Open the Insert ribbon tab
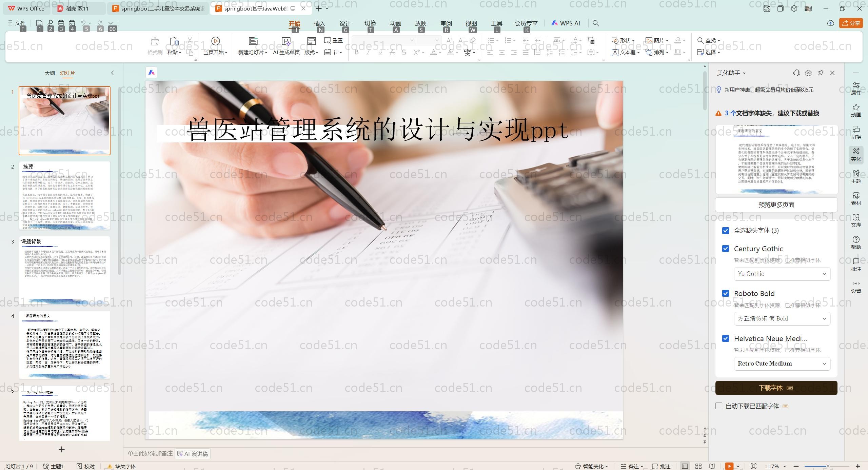Image resolution: width=868 pixels, height=470 pixels. coord(319,23)
